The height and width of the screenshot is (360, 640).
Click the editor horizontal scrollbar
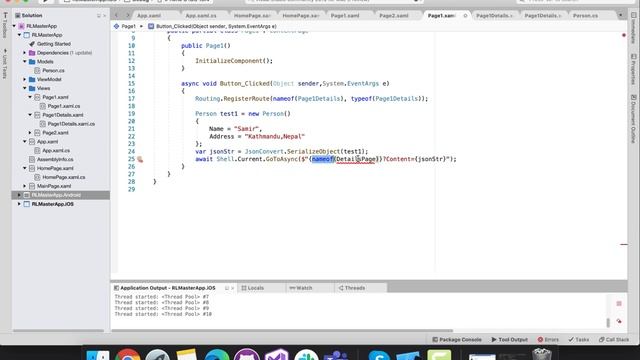pyautogui.click(x=282, y=331)
